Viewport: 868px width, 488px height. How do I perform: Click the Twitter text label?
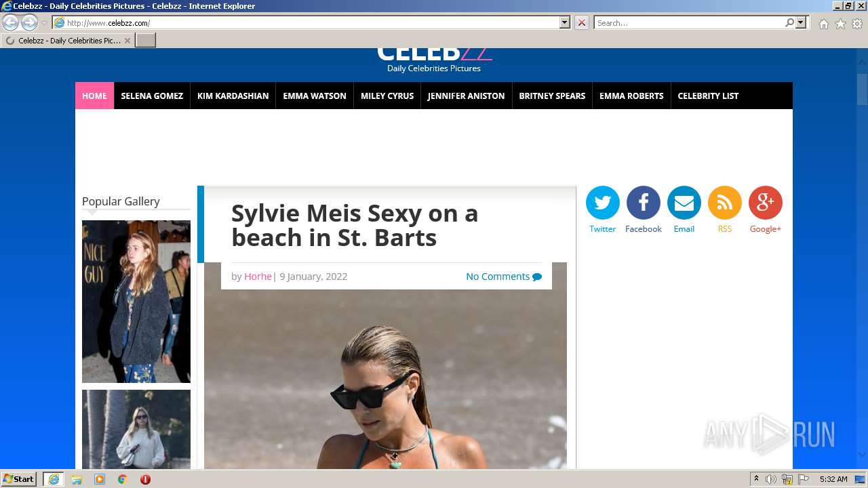(602, 229)
